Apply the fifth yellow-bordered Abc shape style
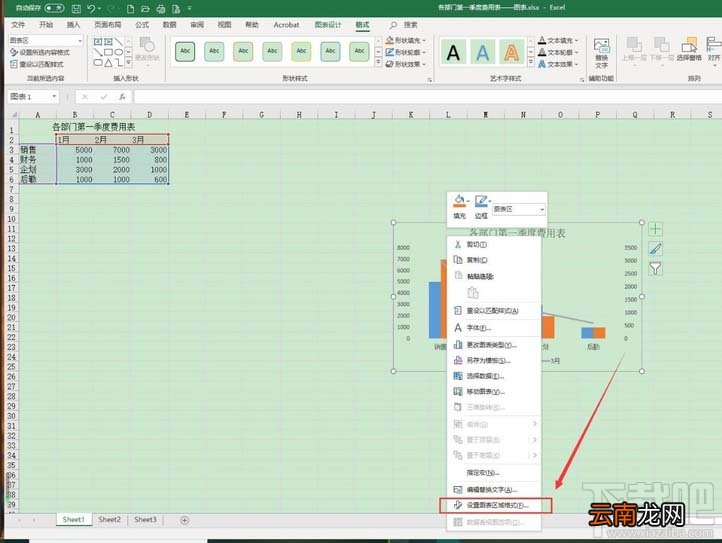722x543 pixels. coord(301,52)
